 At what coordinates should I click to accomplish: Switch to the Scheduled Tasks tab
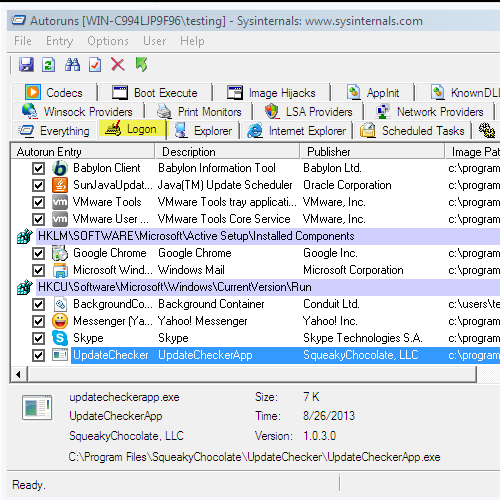pyautogui.click(x=412, y=130)
